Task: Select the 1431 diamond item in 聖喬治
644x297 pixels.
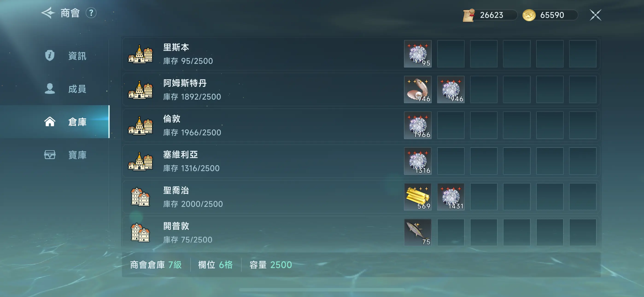Action: (x=451, y=197)
